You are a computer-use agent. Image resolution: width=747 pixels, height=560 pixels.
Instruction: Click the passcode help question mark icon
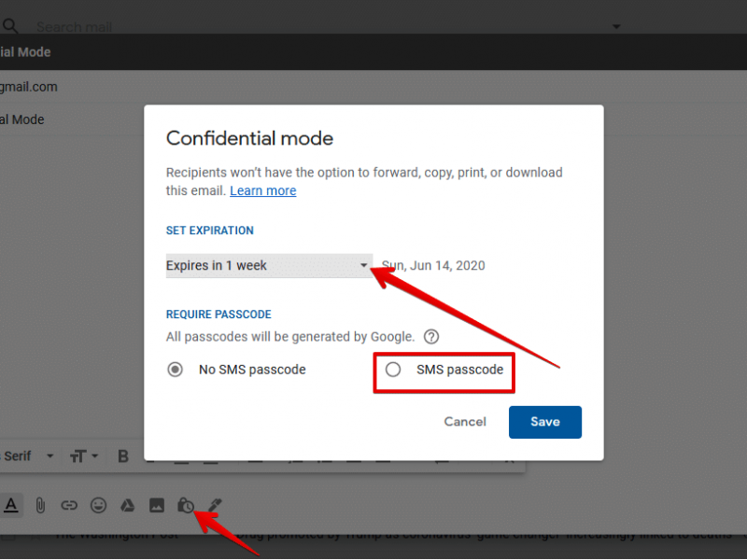[x=431, y=337]
